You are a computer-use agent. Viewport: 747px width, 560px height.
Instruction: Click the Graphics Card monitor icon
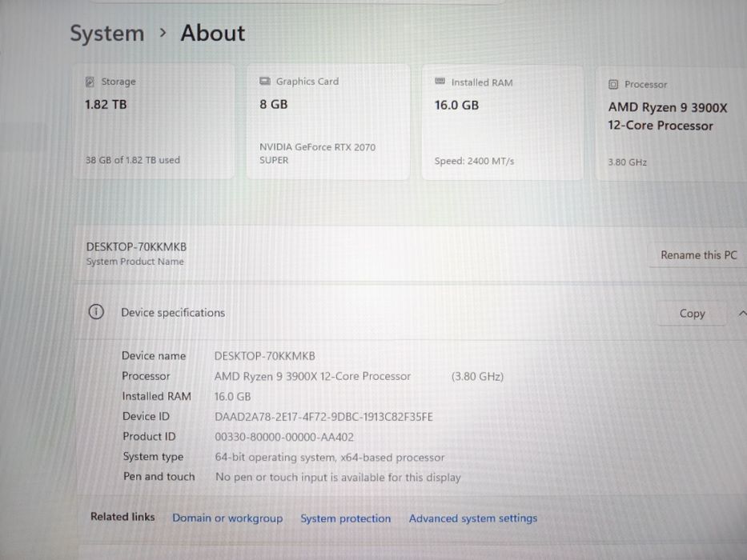265,81
